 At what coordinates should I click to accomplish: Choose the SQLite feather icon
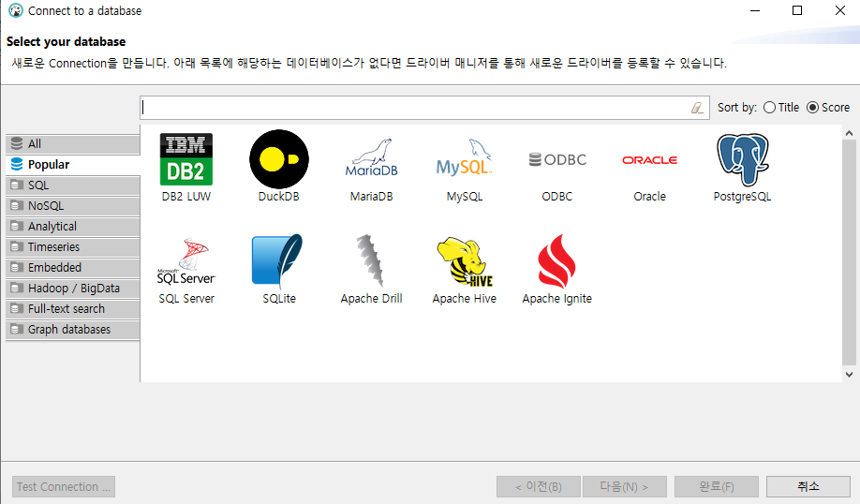pyautogui.click(x=278, y=261)
